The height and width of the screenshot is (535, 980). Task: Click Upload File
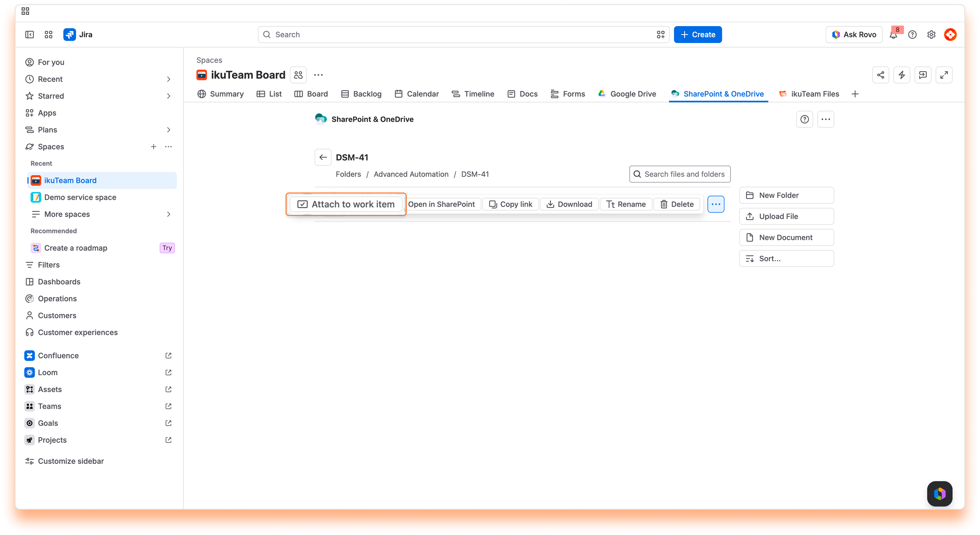pyautogui.click(x=786, y=216)
